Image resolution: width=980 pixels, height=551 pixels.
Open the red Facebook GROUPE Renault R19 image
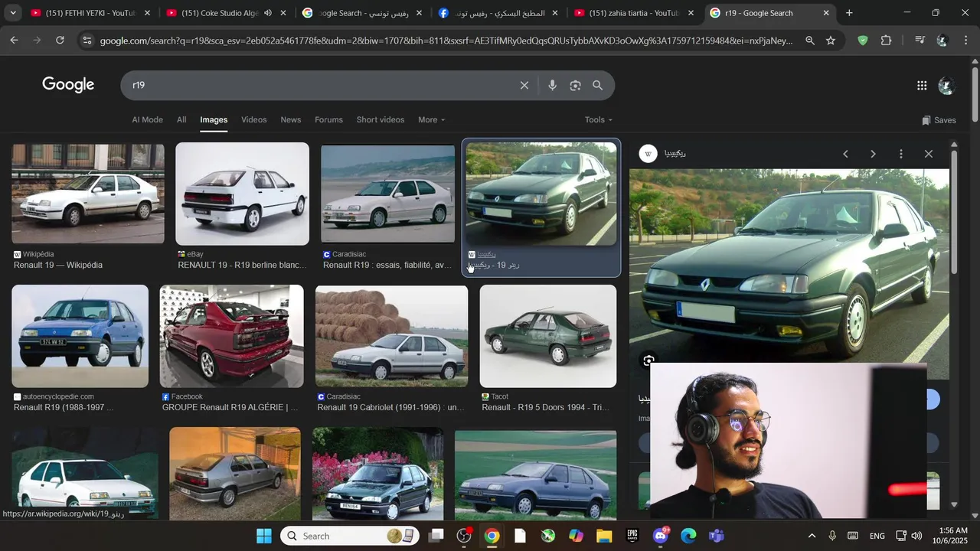click(x=231, y=336)
